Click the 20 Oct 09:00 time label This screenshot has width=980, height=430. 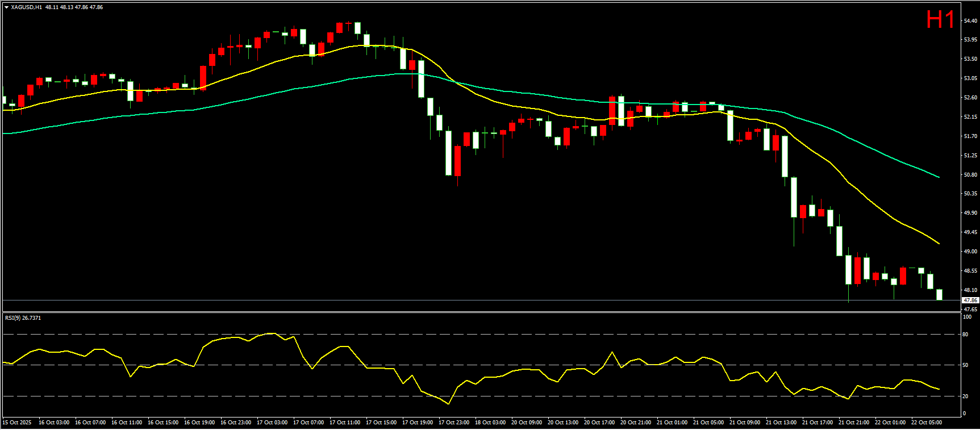[x=527, y=423]
